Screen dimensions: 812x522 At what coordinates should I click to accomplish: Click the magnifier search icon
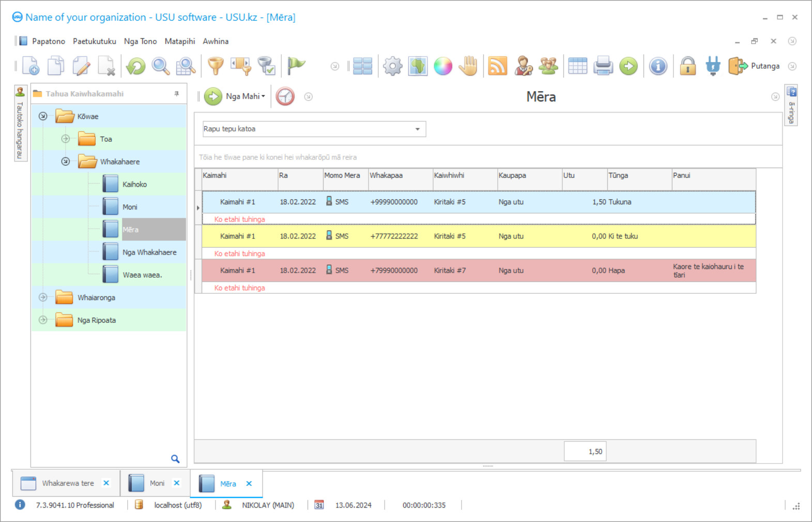[x=161, y=66]
